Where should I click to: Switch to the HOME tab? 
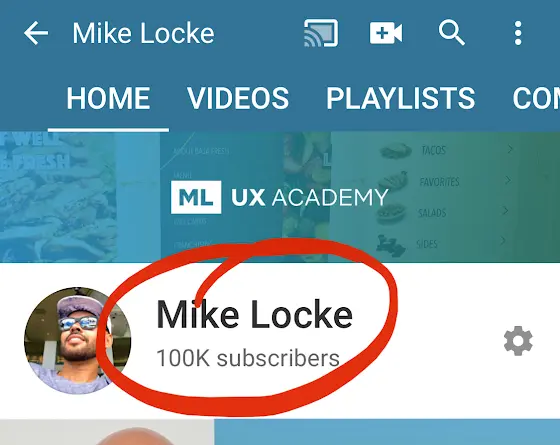tap(108, 99)
